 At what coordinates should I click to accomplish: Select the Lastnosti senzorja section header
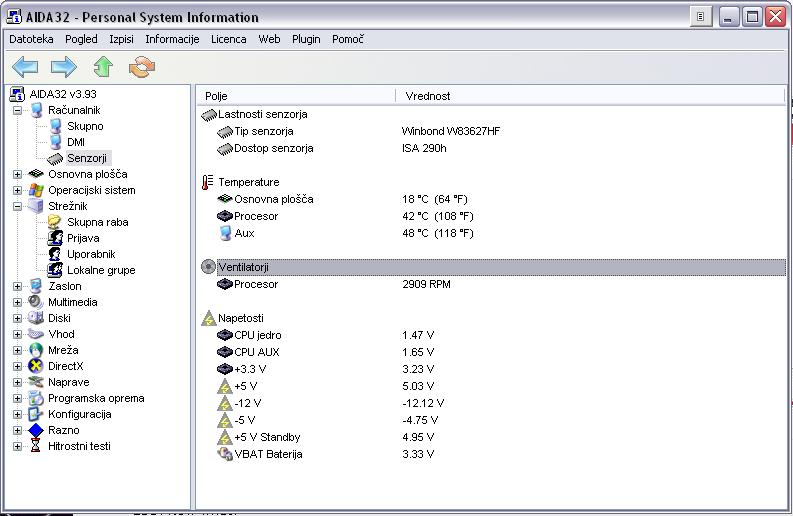click(x=493, y=114)
